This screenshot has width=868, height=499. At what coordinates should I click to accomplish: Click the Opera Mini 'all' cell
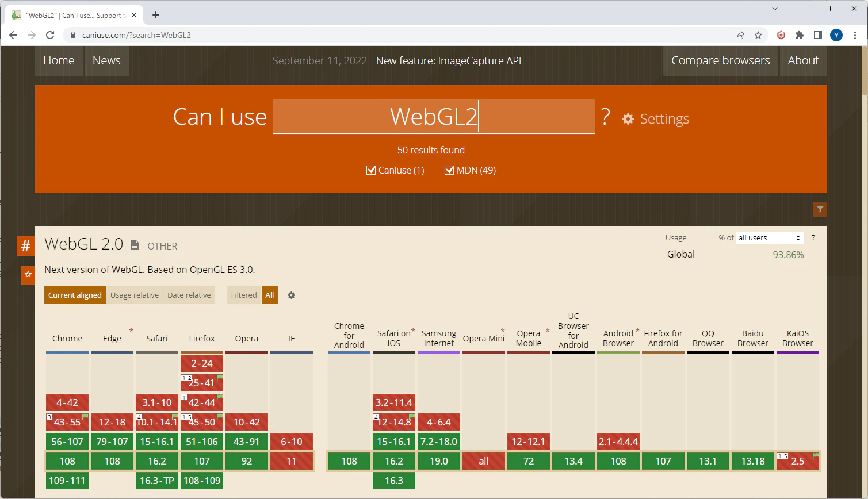click(484, 461)
